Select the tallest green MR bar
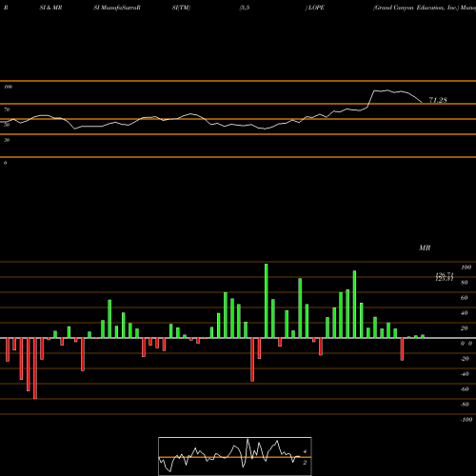 pyautogui.click(x=266, y=301)
